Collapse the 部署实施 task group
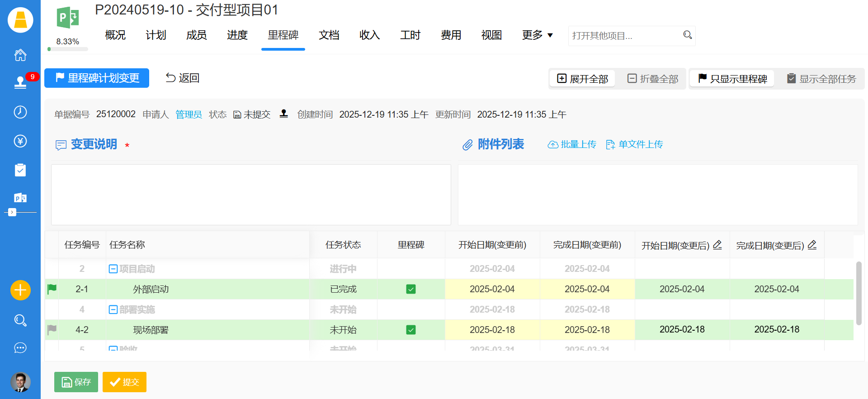 [113, 310]
